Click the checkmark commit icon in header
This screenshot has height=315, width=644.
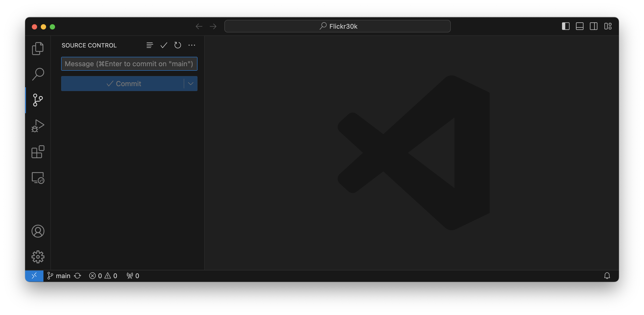coord(164,45)
